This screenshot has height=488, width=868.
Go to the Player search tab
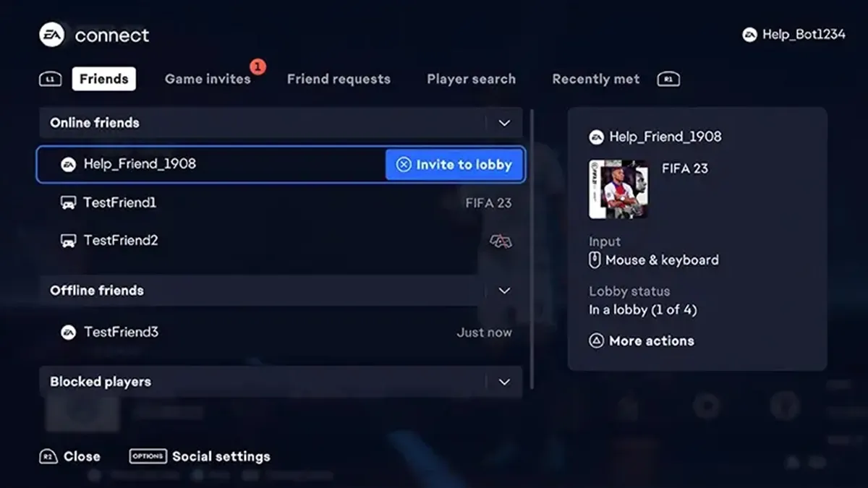pos(471,79)
